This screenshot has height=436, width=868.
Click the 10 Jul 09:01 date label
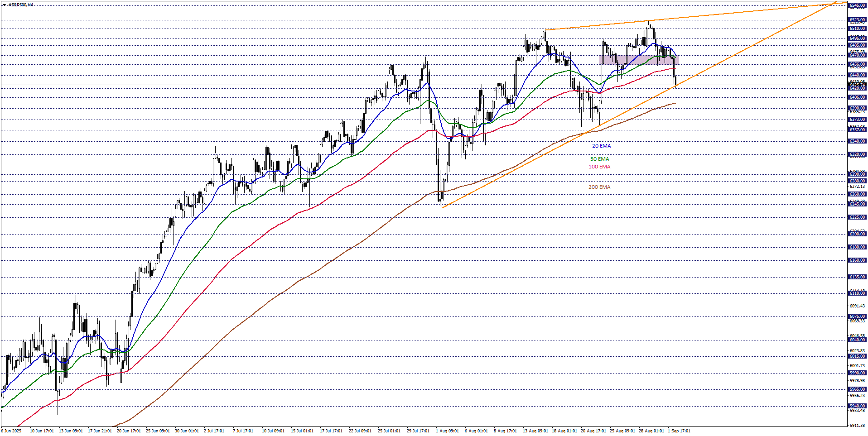click(x=273, y=431)
